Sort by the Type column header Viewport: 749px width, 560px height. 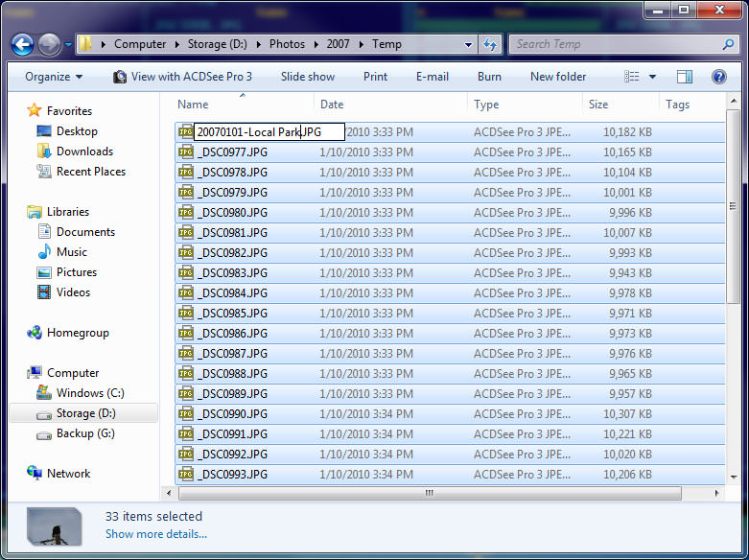coord(486,105)
